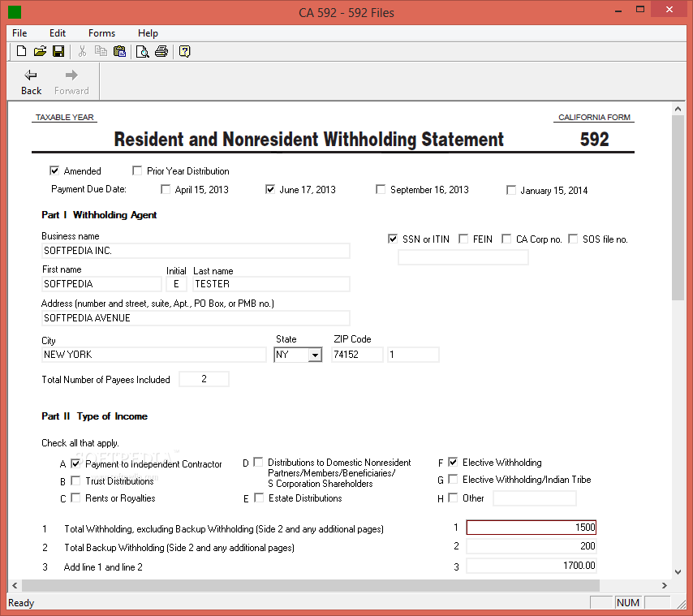Check the Trust Distributions box

[76, 480]
